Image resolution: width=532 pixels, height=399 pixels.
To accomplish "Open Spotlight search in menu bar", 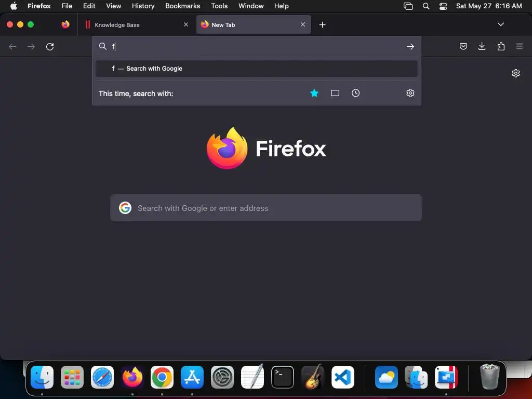I will (426, 6).
